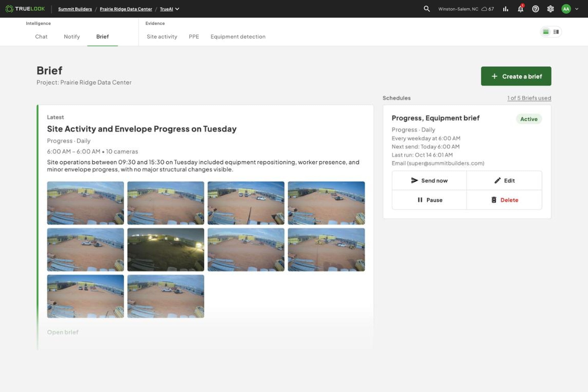Click the AA user avatar
Screen dimensions: 588x392
coord(566,9)
